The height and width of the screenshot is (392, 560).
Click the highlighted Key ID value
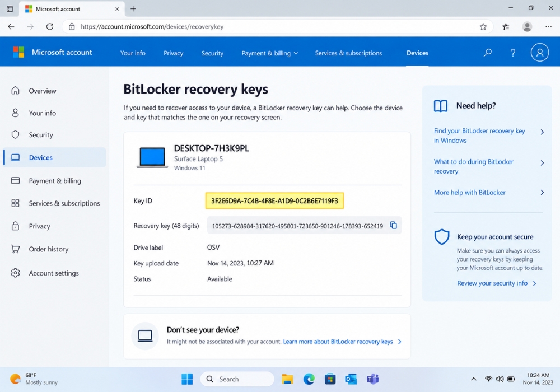[x=274, y=200]
